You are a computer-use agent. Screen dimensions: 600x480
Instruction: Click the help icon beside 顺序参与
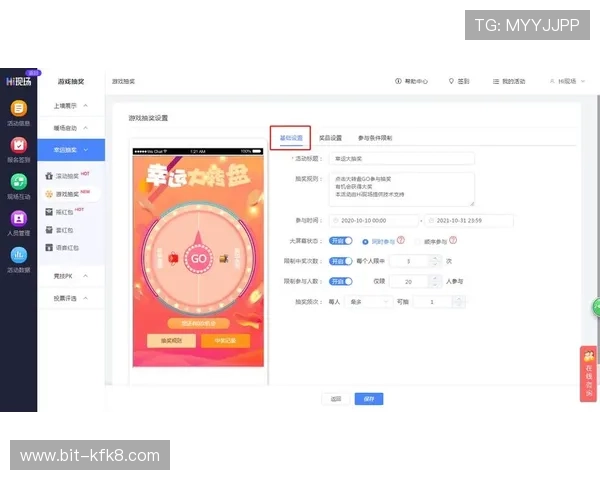point(453,240)
